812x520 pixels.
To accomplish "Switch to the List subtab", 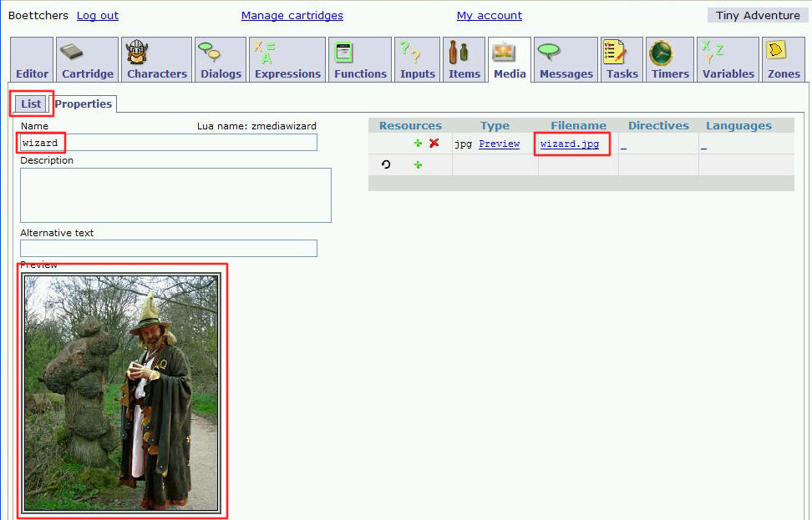I will (x=32, y=103).
